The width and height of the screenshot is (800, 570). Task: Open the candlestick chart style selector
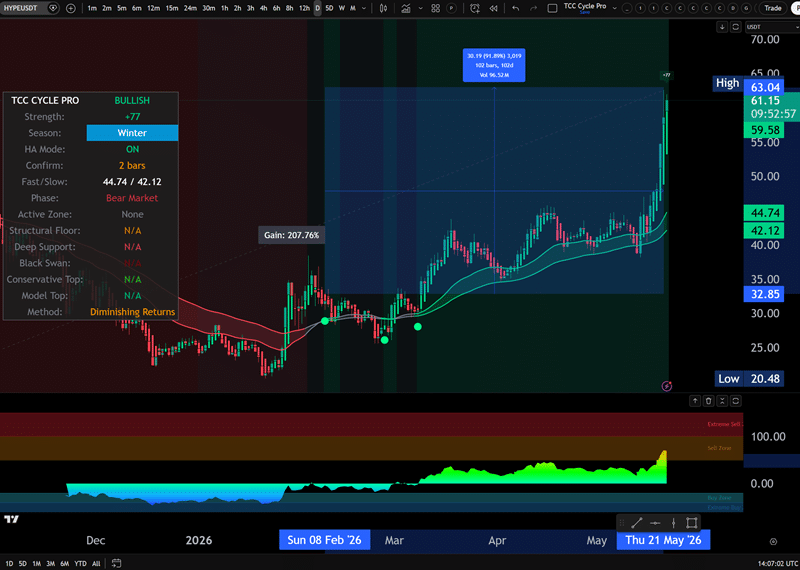(384, 8)
